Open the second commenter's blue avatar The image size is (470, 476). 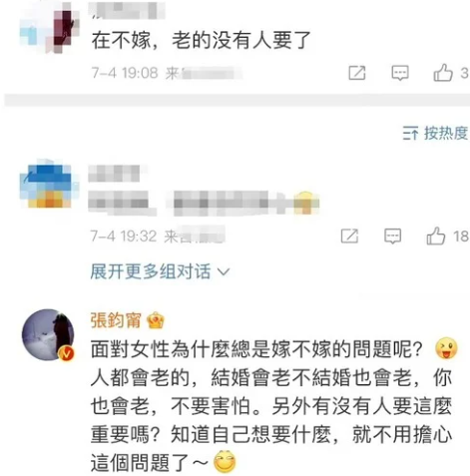point(49,185)
